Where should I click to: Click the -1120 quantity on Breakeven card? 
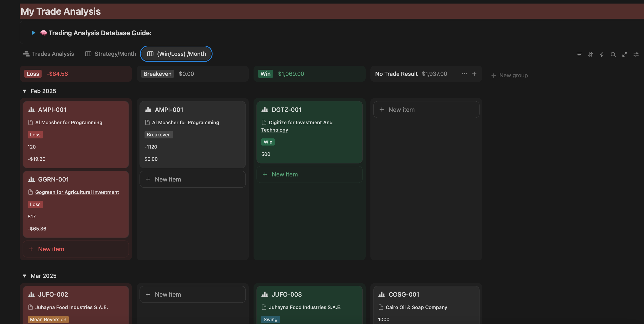[151, 147]
